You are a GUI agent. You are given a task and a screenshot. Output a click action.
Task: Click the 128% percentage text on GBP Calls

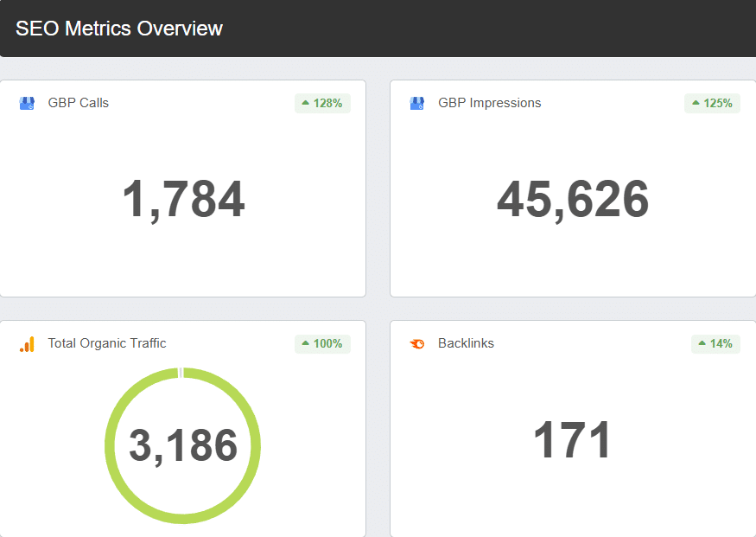pyautogui.click(x=327, y=104)
